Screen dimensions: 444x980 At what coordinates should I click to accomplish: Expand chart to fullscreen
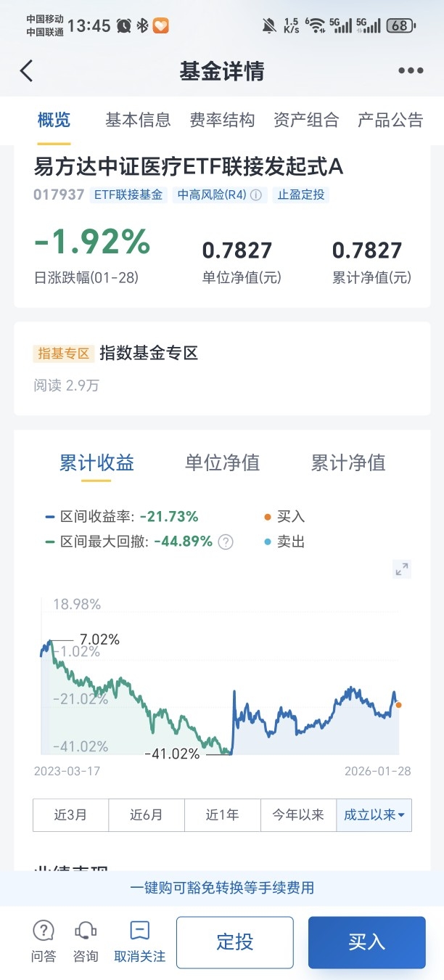(x=401, y=569)
